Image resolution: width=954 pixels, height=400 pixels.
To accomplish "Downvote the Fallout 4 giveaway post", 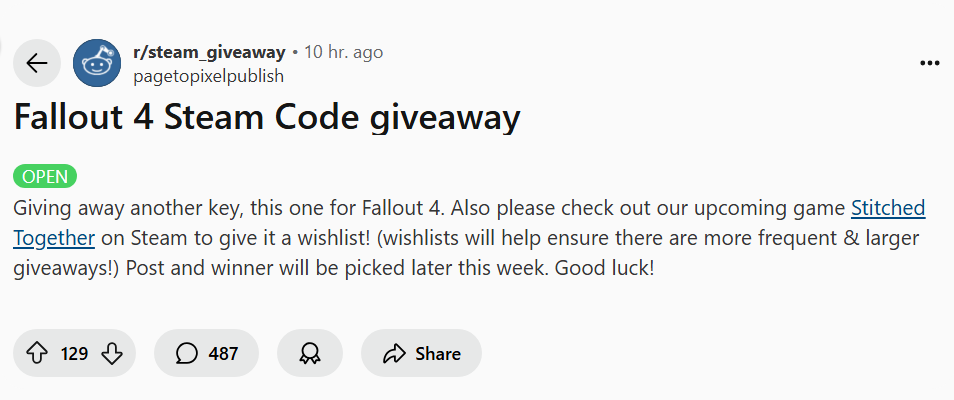I will coord(112,353).
